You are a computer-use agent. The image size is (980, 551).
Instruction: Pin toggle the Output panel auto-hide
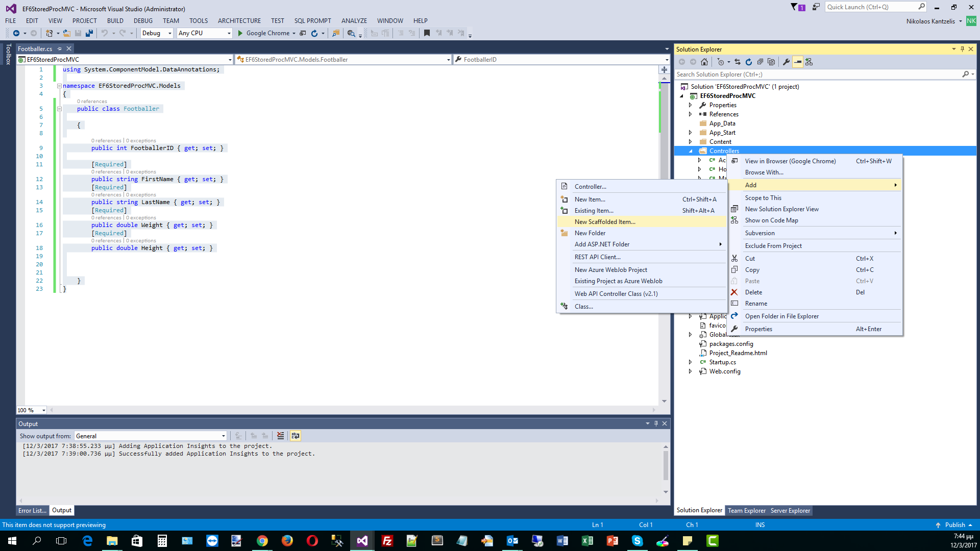[x=656, y=423]
